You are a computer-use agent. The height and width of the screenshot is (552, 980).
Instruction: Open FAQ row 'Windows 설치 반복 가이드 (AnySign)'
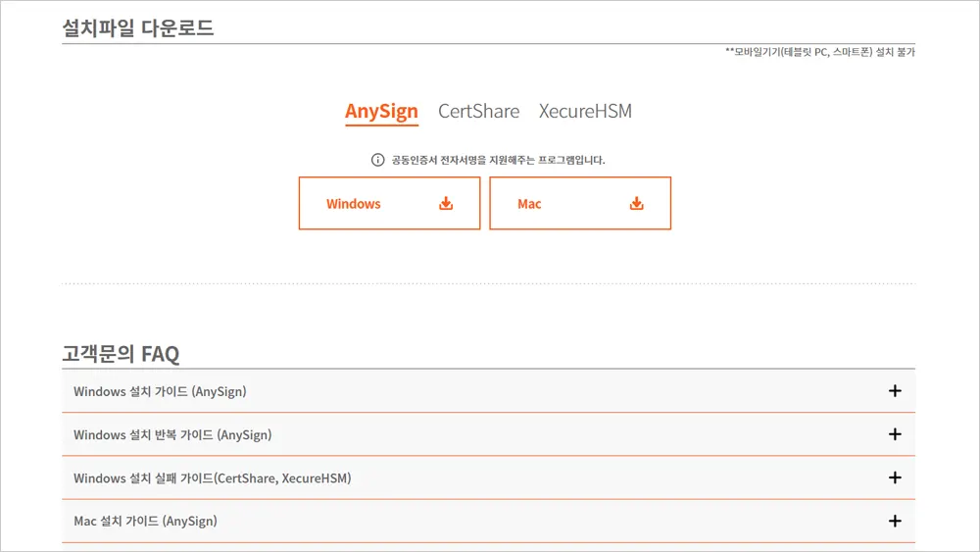click(488, 434)
